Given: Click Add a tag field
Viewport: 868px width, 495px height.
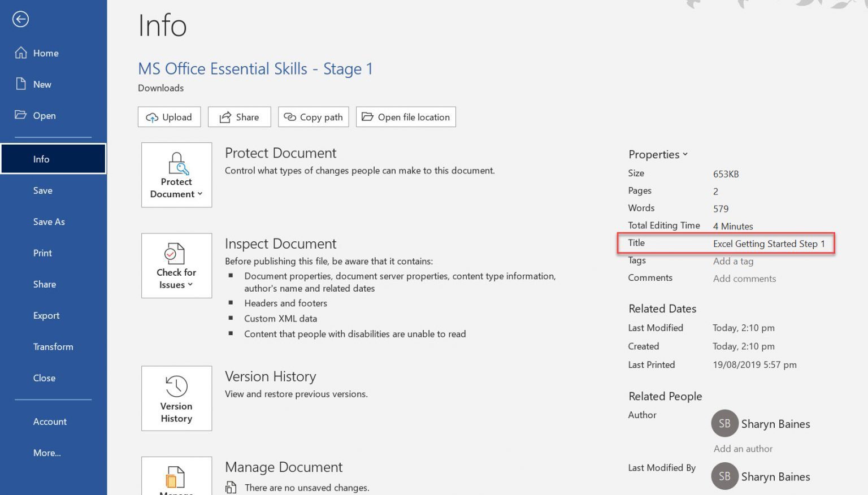Looking at the screenshot, I should (x=733, y=261).
